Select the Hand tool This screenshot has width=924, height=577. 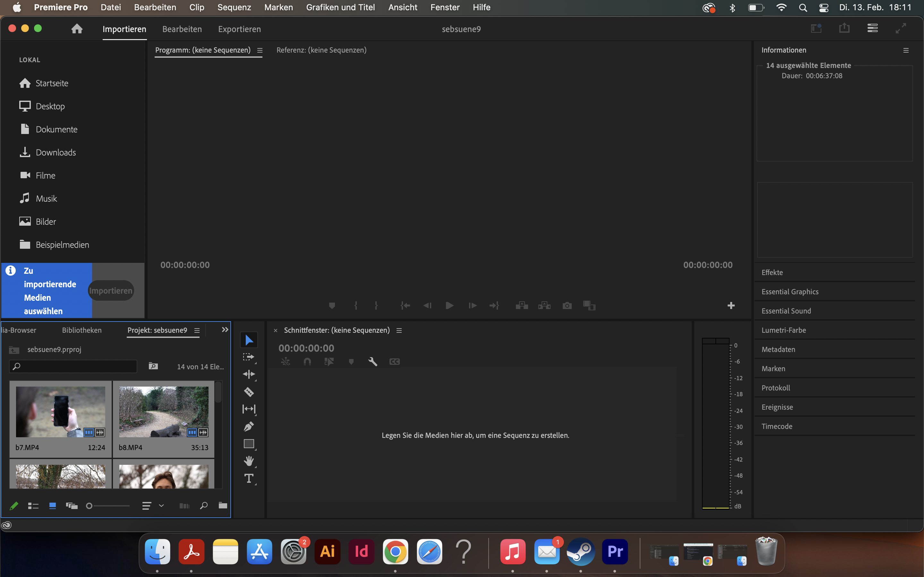click(x=249, y=461)
